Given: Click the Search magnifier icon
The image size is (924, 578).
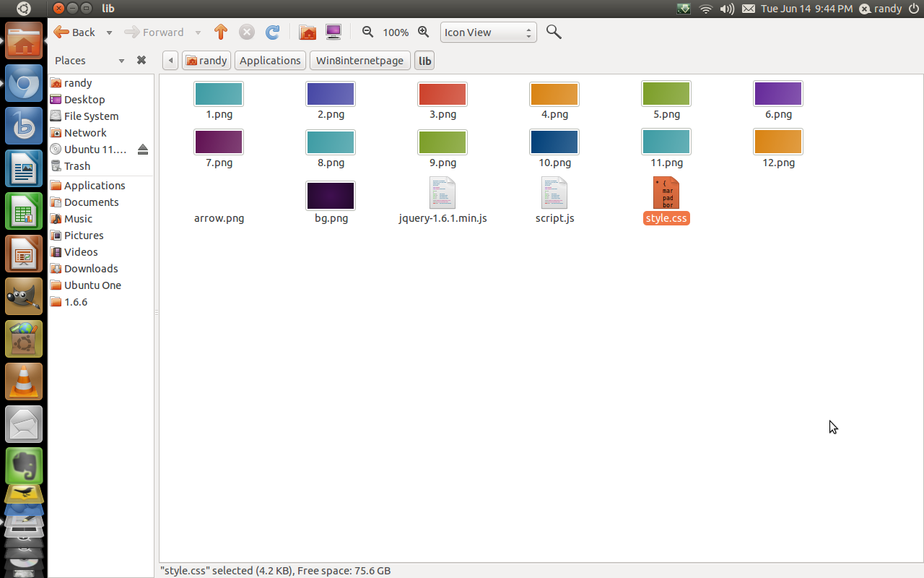Looking at the screenshot, I should click(x=554, y=32).
